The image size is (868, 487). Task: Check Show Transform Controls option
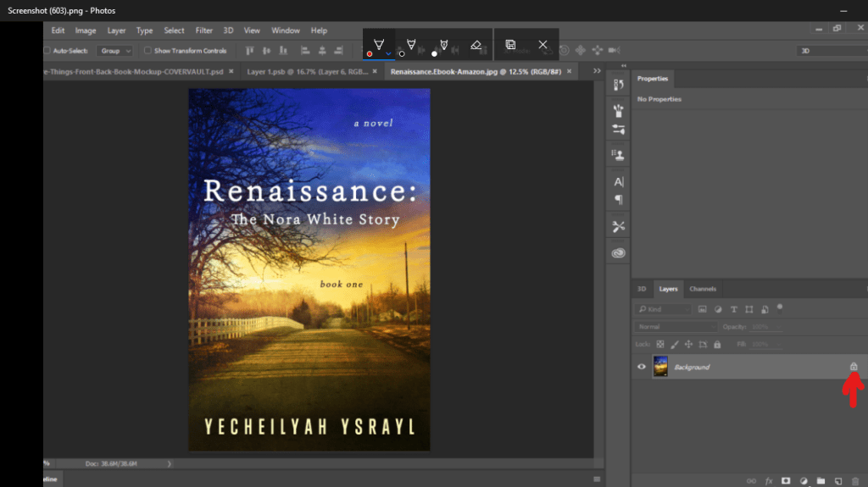(x=147, y=51)
